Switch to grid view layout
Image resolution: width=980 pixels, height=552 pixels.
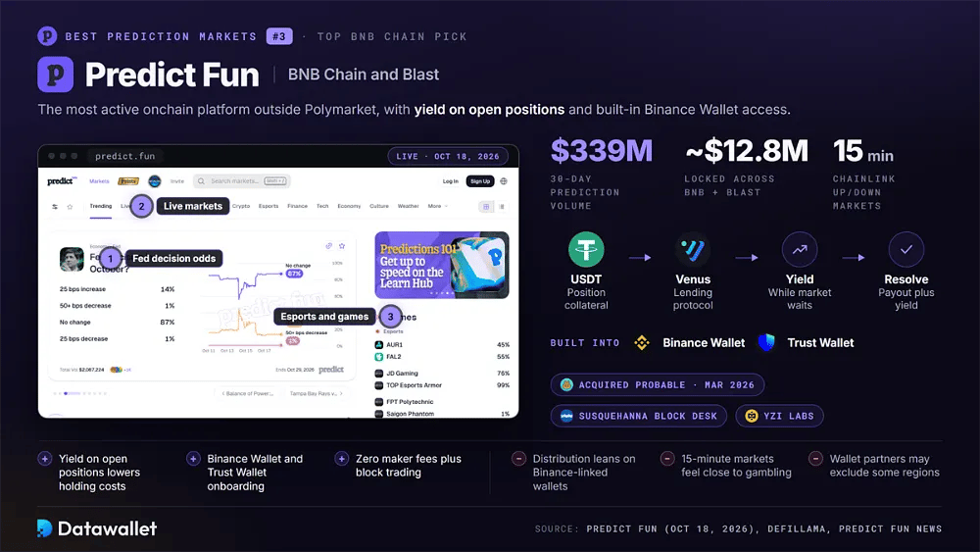click(486, 206)
